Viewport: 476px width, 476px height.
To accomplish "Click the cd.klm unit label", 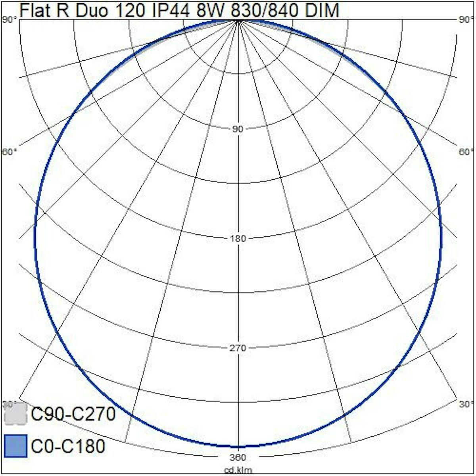I will pyautogui.click(x=238, y=471).
